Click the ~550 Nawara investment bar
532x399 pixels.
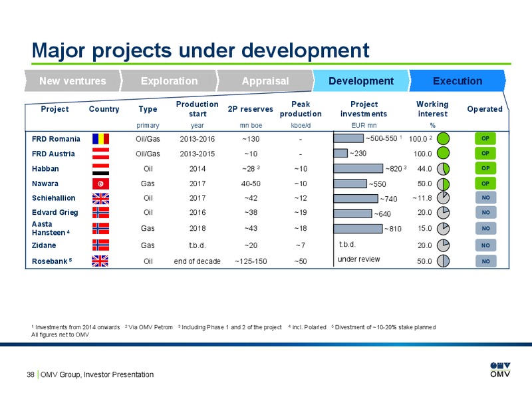click(350, 184)
